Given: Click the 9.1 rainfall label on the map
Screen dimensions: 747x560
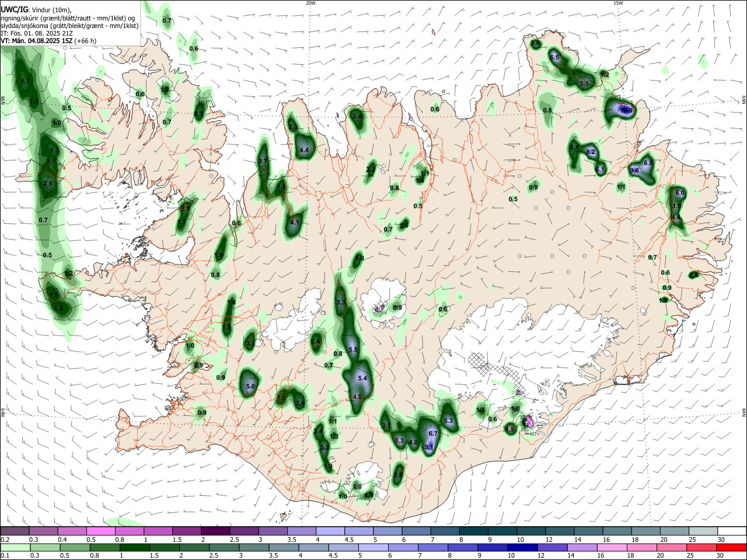Looking at the screenshot, I should point(428,447).
